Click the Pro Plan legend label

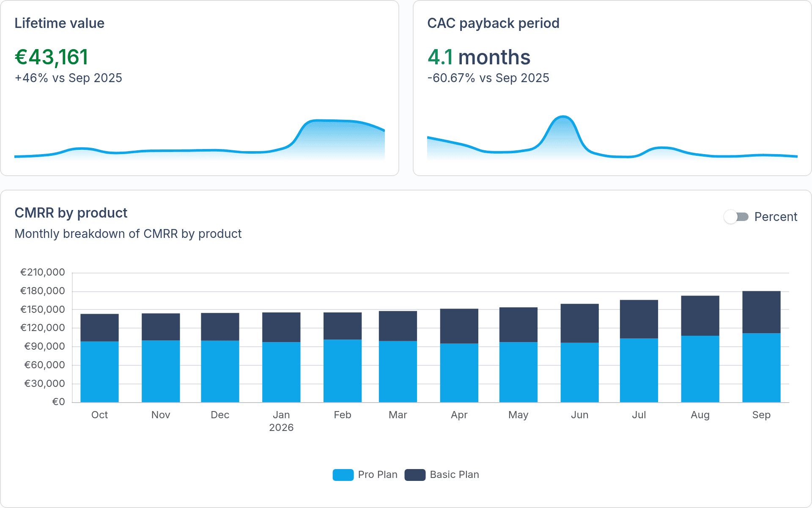click(378, 475)
